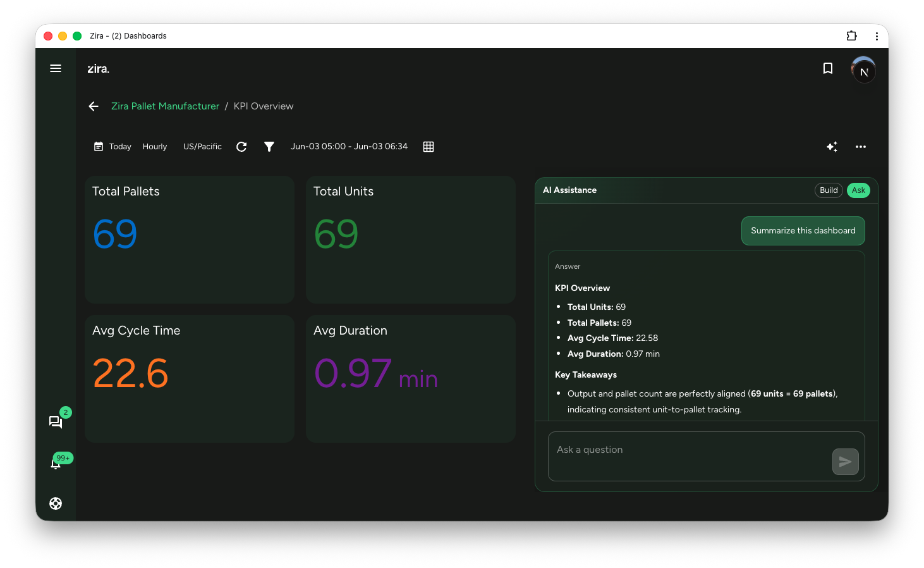Screen dimensions: 924x568
Task: Bookmark this dashboard
Action: pyautogui.click(x=828, y=68)
